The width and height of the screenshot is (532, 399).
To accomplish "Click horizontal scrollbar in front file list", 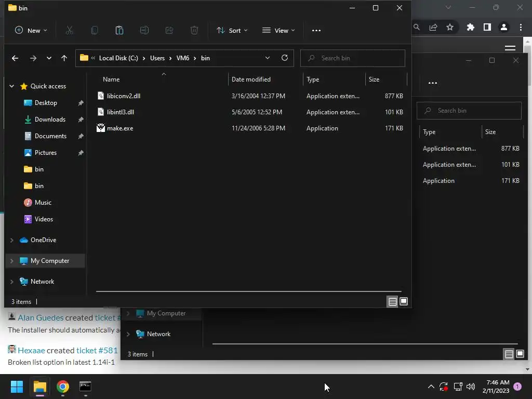I will coord(249,291).
